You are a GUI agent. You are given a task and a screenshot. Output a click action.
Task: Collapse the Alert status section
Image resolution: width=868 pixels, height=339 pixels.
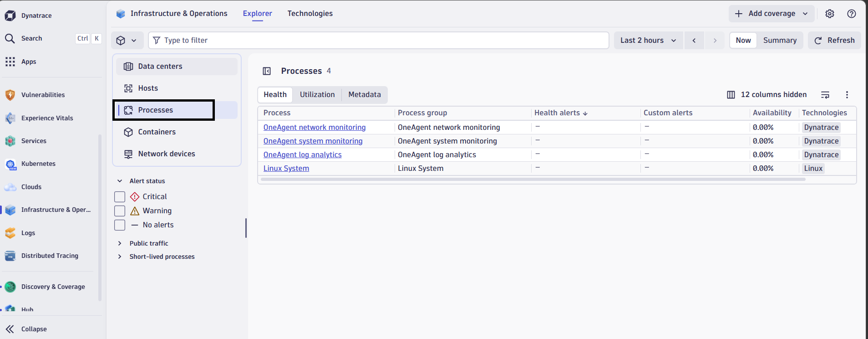tap(120, 181)
